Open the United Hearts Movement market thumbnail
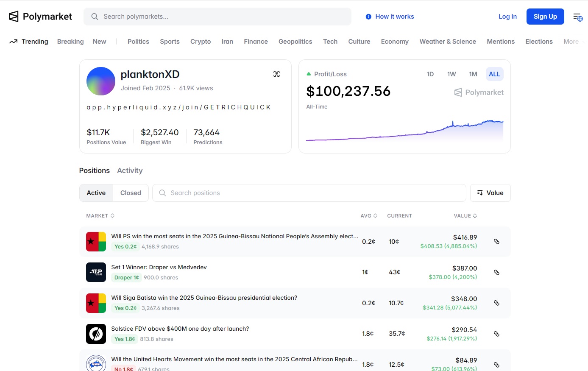The image size is (588, 371). point(96,363)
